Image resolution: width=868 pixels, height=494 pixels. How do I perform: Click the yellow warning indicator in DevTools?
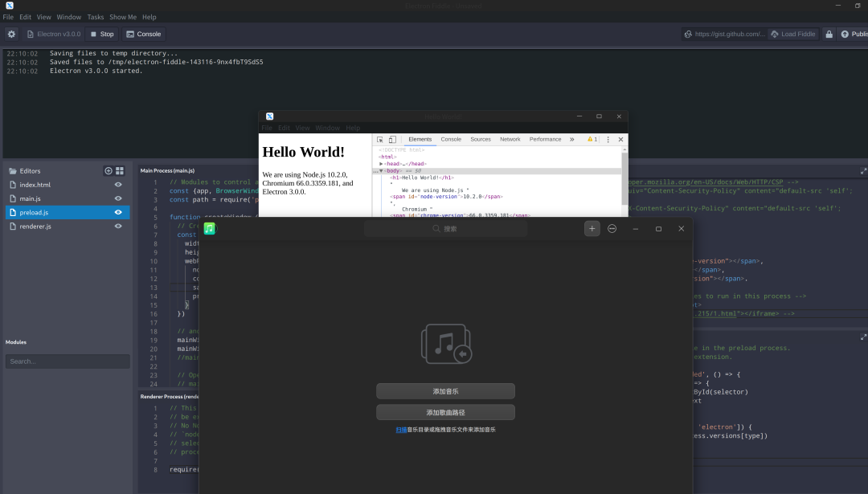point(591,139)
